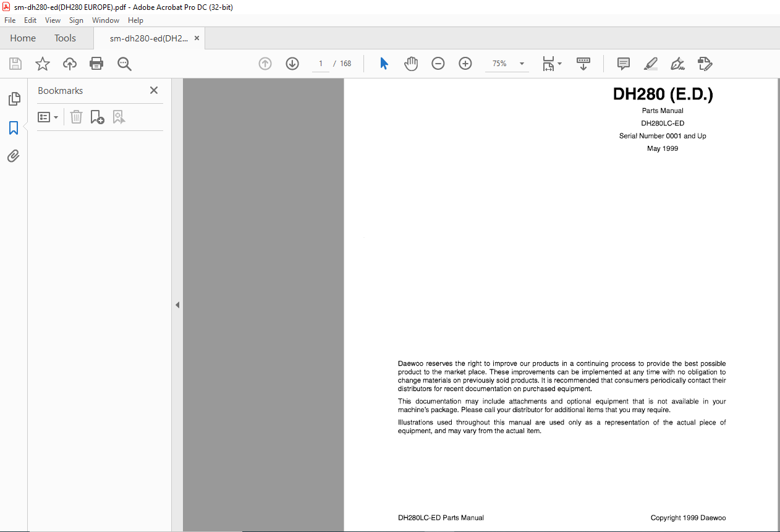The height and width of the screenshot is (532, 780).
Task: Open the zoom level dropdown arrow
Action: (522, 64)
